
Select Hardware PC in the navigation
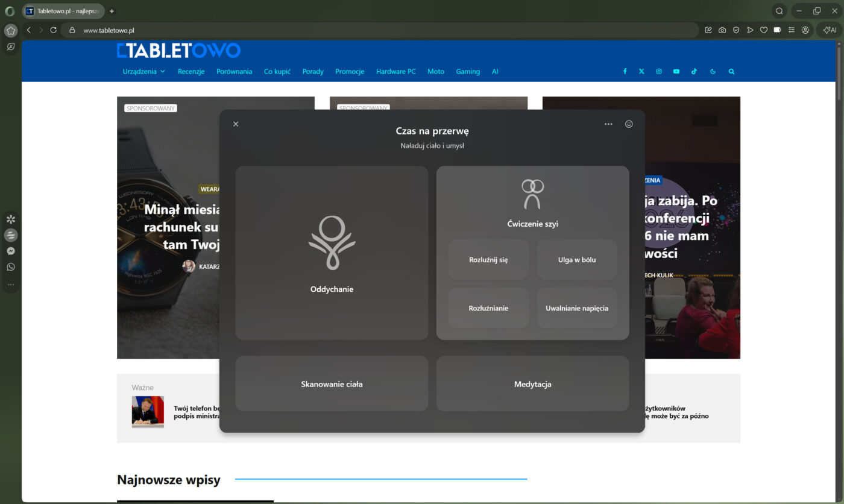pyautogui.click(x=395, y=71)
